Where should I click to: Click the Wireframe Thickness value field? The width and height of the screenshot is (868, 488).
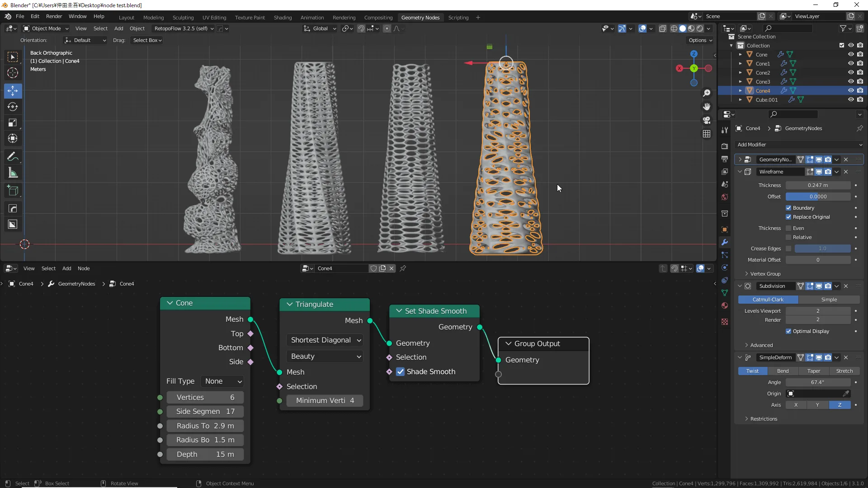(x=818, y=185)
